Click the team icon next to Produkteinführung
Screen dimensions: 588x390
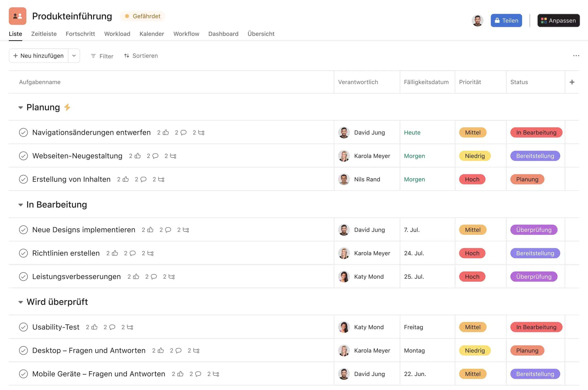[17, 16]
